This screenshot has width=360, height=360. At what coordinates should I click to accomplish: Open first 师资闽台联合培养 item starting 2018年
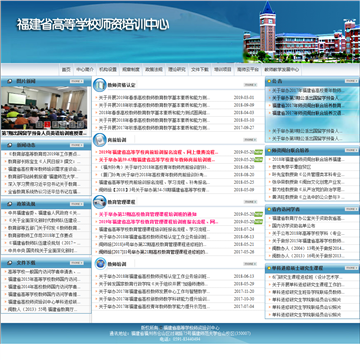308,160
